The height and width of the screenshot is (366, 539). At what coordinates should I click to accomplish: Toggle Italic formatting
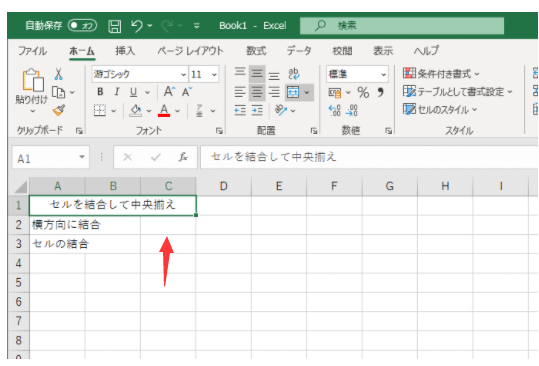coord(117,92)
